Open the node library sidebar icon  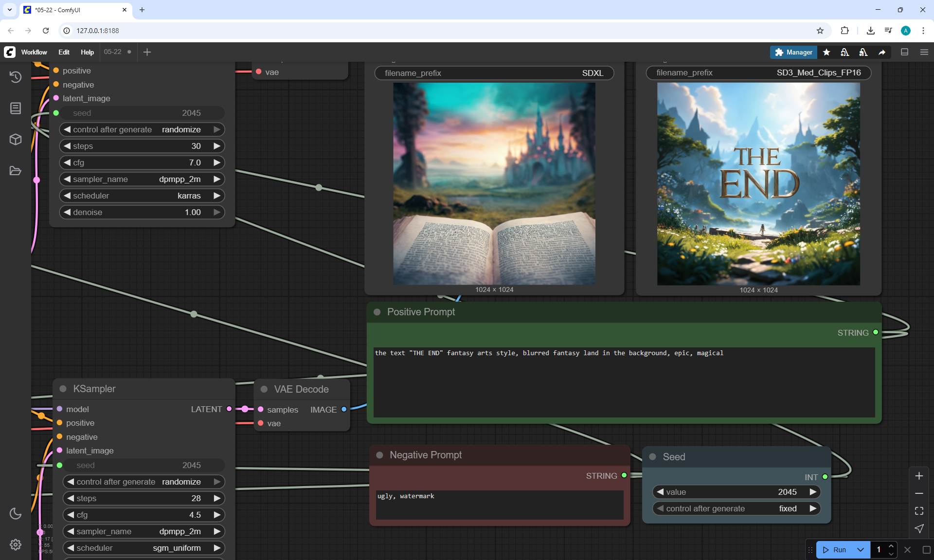pos(16,108)
